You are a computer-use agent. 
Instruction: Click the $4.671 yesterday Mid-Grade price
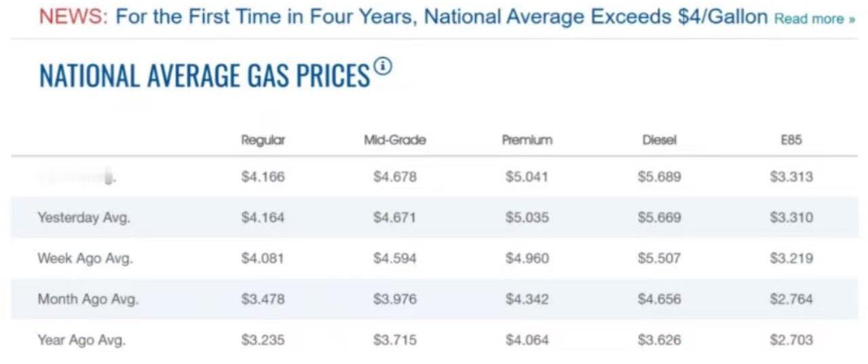click(x=395, y=218)
